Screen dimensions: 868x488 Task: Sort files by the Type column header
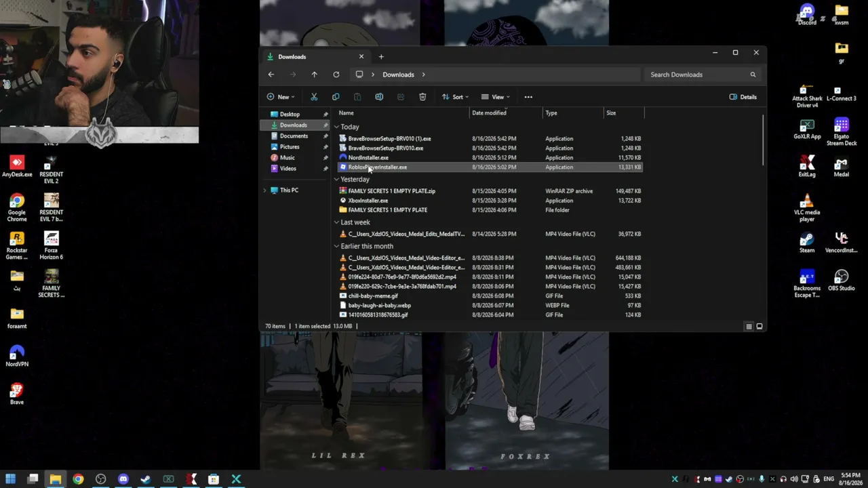tap(572, 113)
